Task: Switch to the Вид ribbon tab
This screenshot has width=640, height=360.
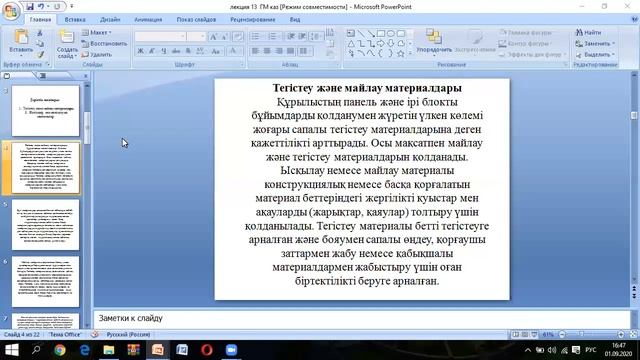Action: (295, 20)
